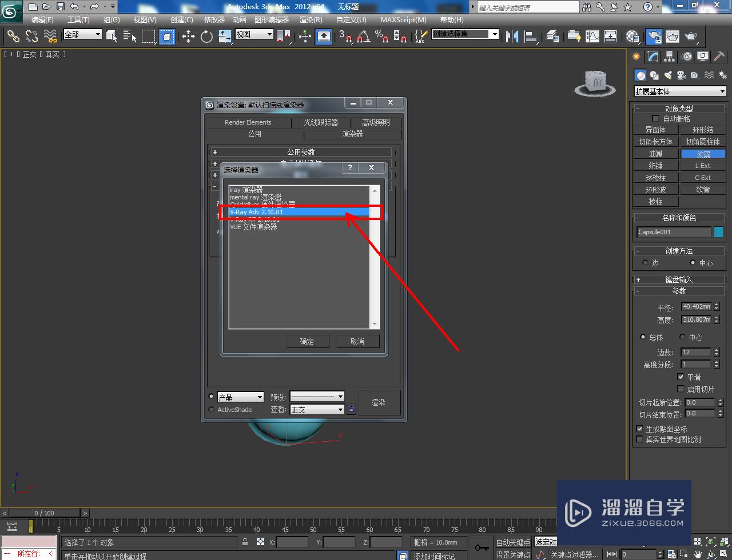Screen dimensions: 732x560
Task: Click the time slider 0 / 100
Action: click(x=45, y=513)
